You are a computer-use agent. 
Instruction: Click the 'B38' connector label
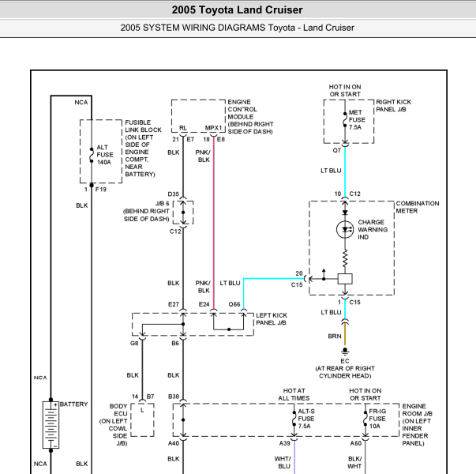point(174,397)
